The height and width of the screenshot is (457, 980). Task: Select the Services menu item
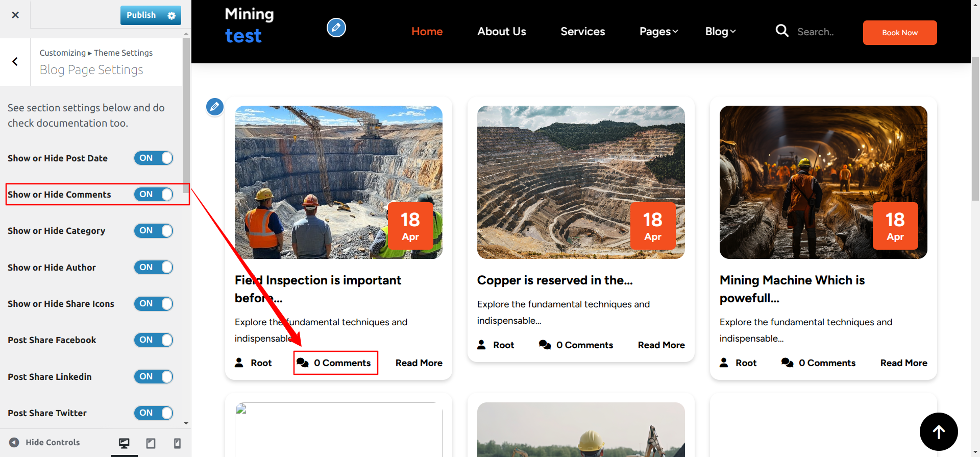pos(582,32)
